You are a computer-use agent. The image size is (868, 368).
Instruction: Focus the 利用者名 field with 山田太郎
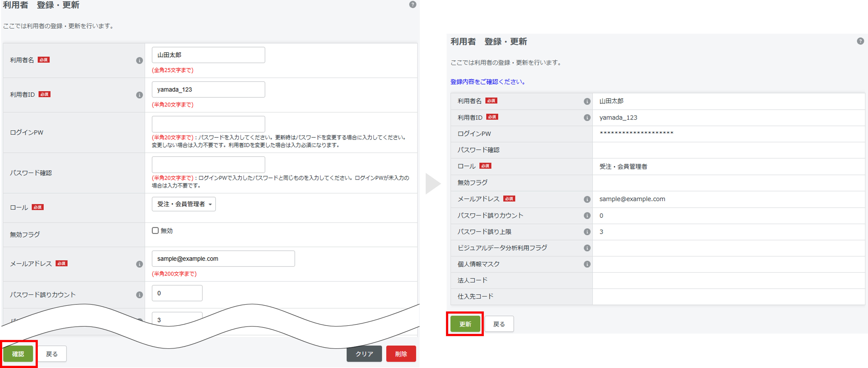[208, 55]
